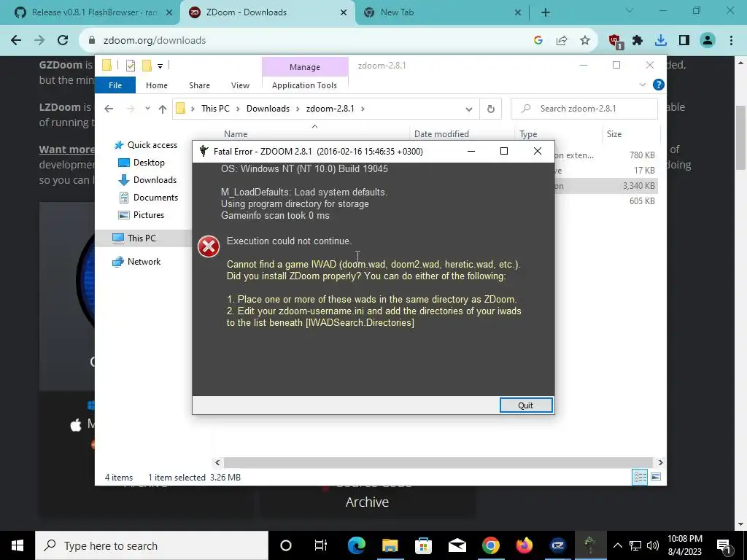This screenshot has width=747, height=560.
Task: Open recent locations dropdown in Explorer
Action: (147, 109)
